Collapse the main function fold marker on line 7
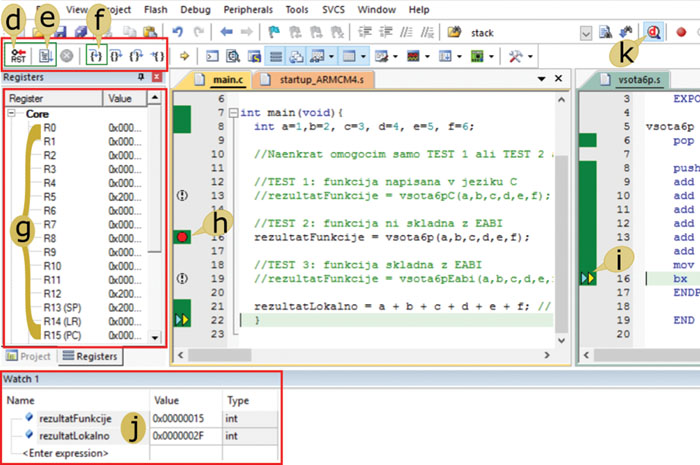The height and width of the screenshot is (465, 700). click(x=233, y=113)
